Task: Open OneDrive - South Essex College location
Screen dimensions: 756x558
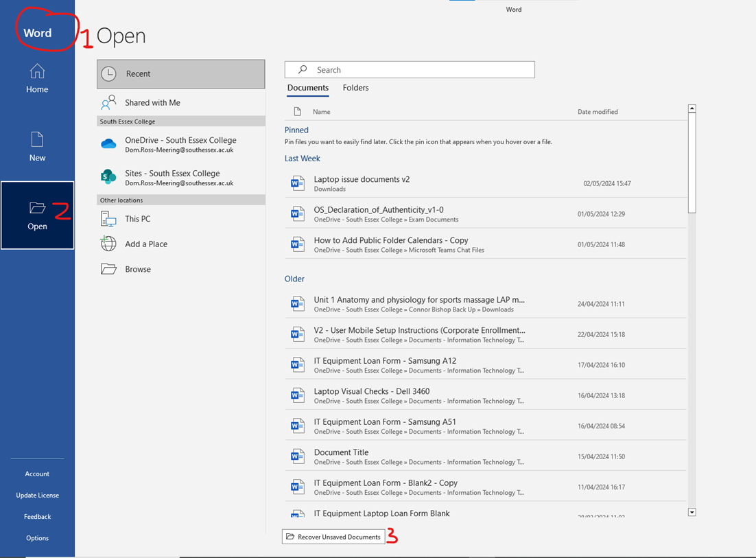Action: pyautogui.click(x=181, y=144)
